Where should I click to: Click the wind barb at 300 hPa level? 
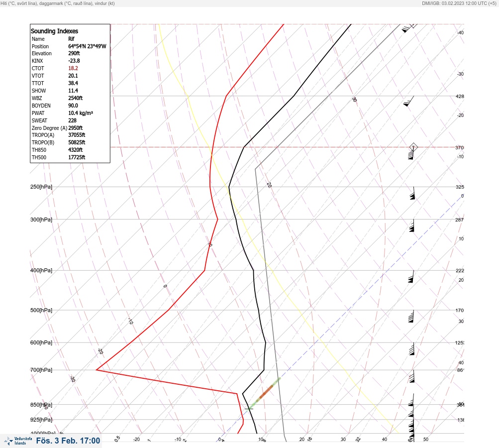point(412,225)
